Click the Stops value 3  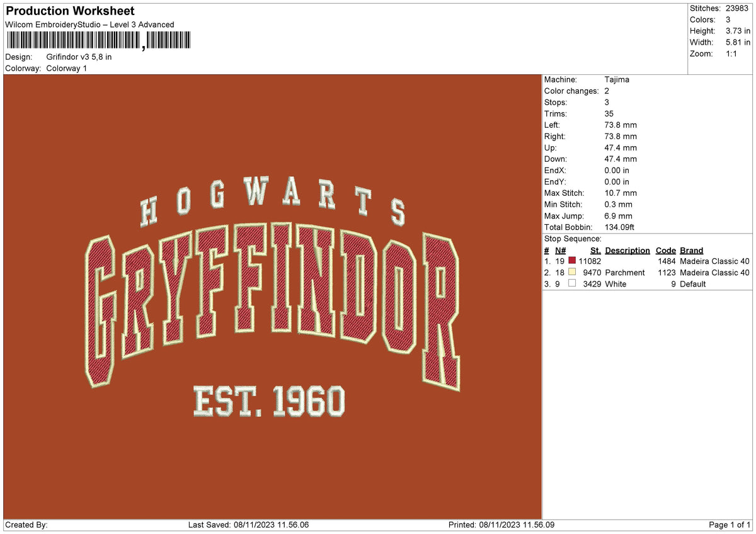click(607, 102)
